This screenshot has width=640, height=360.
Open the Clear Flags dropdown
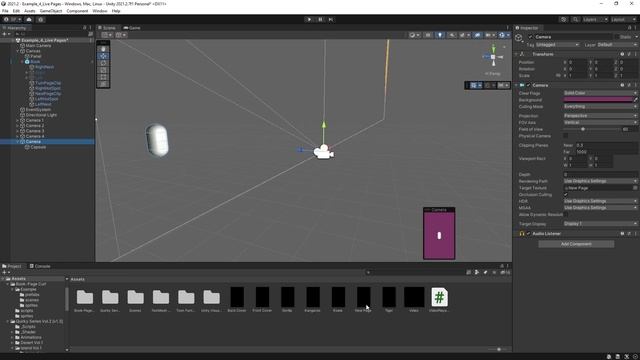pos(600,93)
